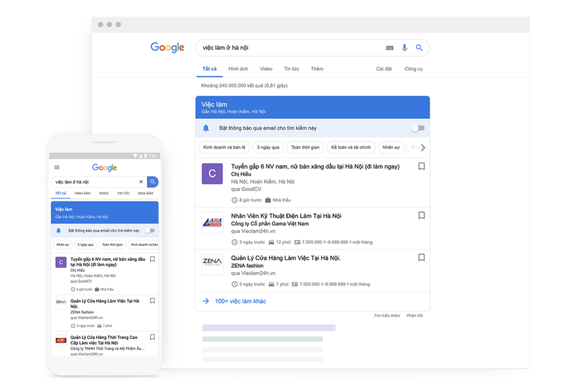The height and width of the screenshot is (383, 586).
Task: Open phone job 'Quản Lý Cửa Hàng Thời Trang Cao Cấp'
Action: tap(104, 340)
